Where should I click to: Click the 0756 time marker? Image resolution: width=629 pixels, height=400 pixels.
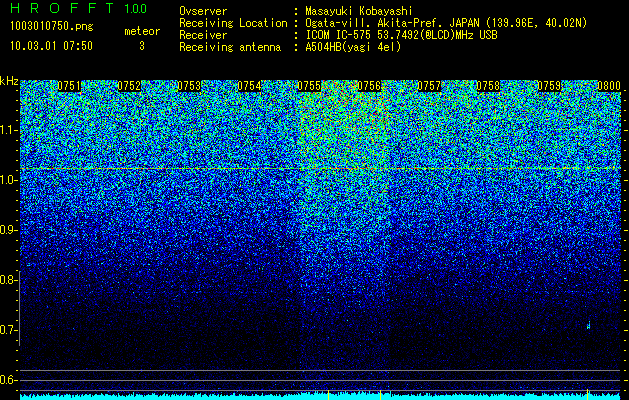click(369, 86)
